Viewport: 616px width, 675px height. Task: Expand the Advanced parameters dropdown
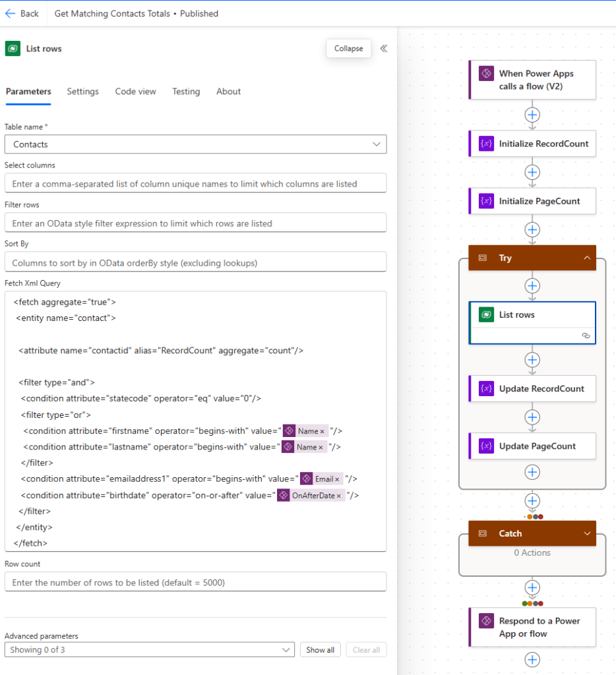click(x=286, y=650)
